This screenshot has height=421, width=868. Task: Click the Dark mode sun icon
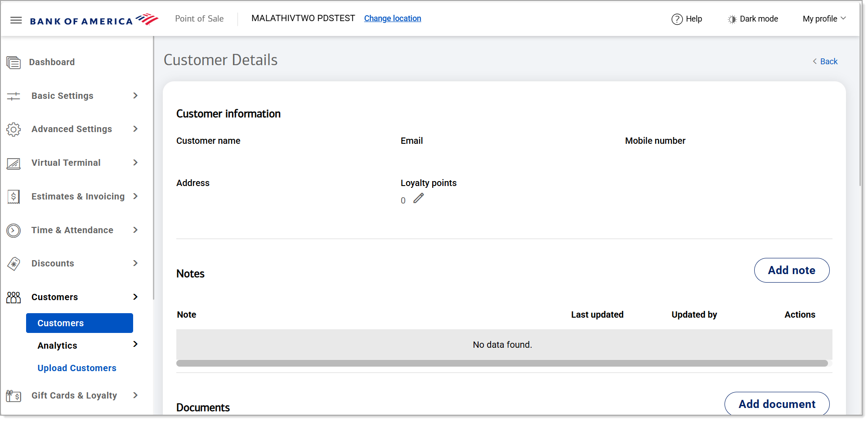click(732, 19)
